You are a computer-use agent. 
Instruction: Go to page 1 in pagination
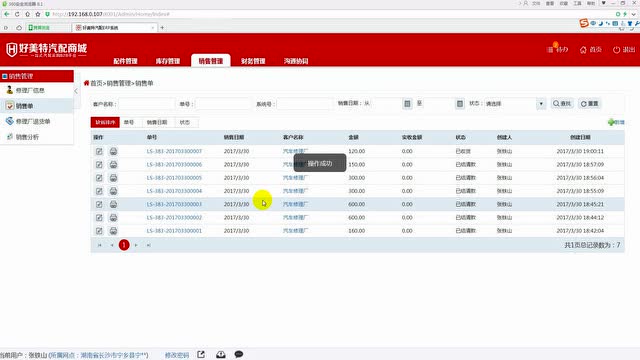tap(124, 245)
